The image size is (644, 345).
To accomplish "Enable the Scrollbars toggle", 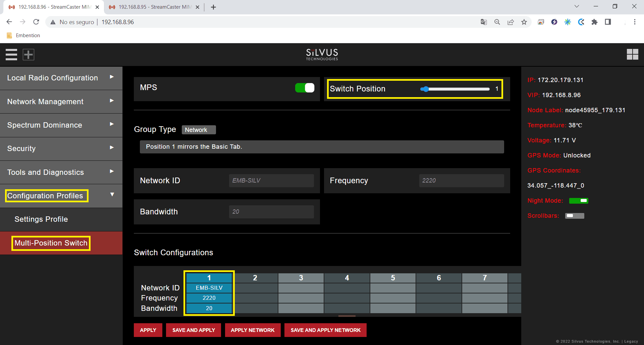I will (575, 216).
